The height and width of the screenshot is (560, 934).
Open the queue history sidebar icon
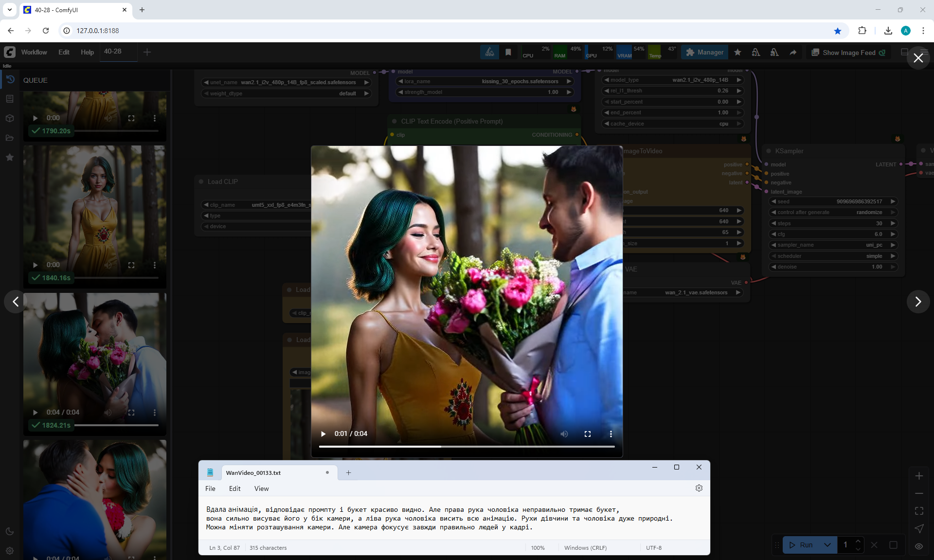[10, 79]
